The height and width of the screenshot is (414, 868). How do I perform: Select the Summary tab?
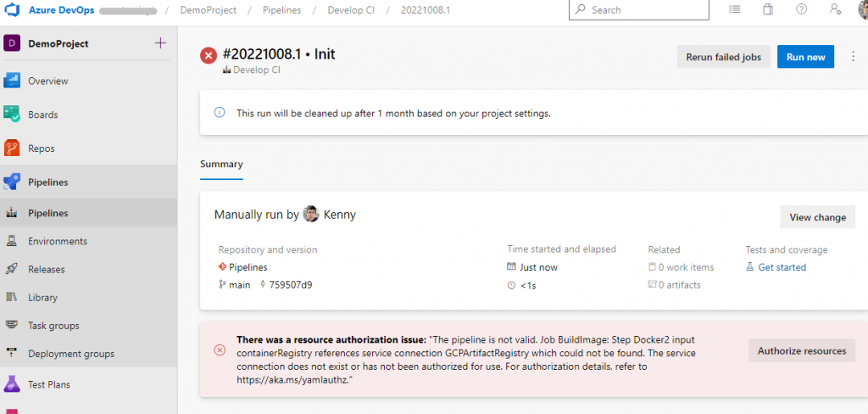point(221,165)
